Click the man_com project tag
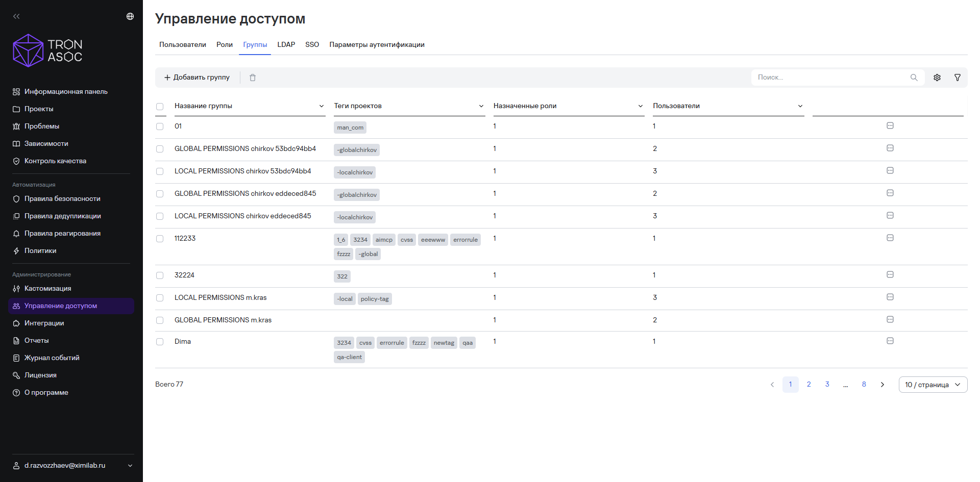 350,128
